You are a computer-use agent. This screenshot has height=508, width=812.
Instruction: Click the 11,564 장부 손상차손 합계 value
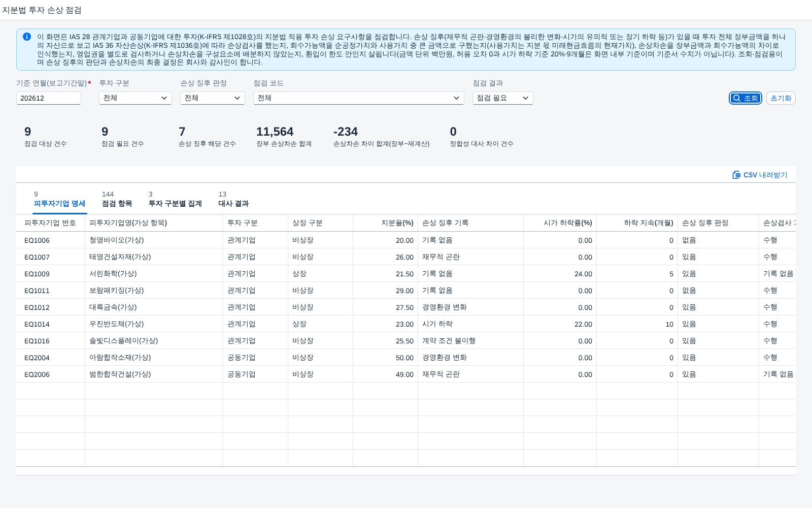(275, 132)
